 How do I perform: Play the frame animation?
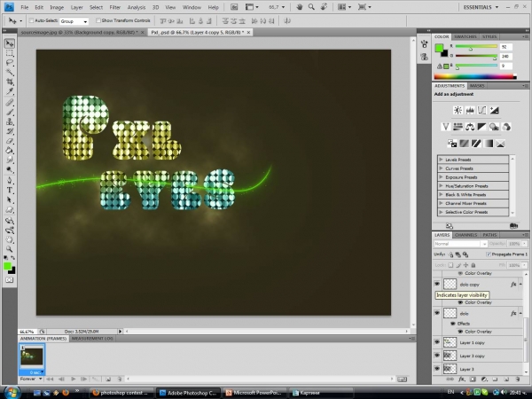(74, 379)
